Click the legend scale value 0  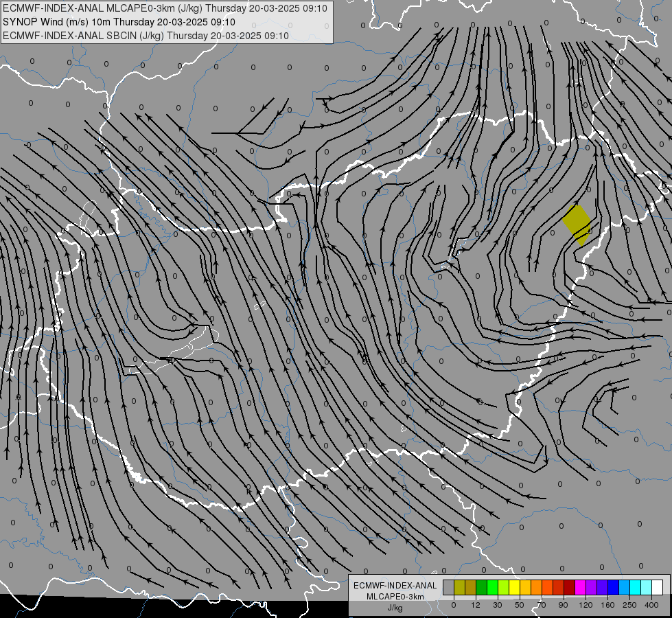(x=454, y=605)
